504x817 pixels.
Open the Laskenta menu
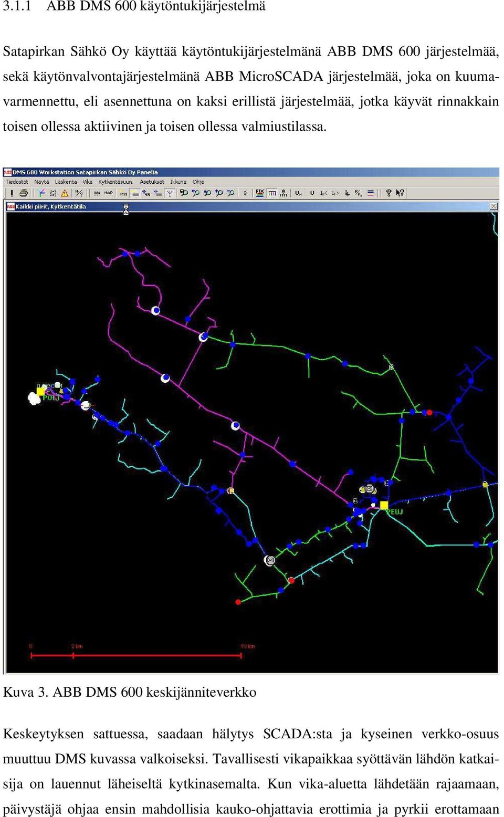[66, 182]
